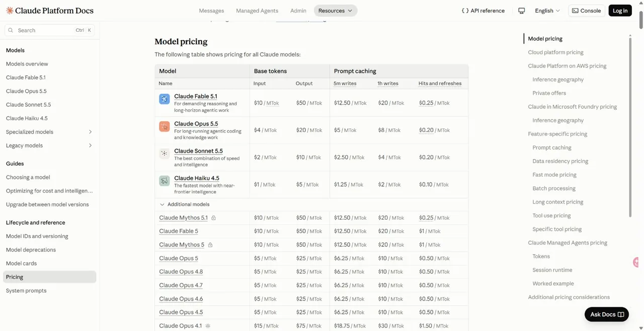Jump to Long context pricing section
Viewport: 644px width, 331px height.
(558, 202)
